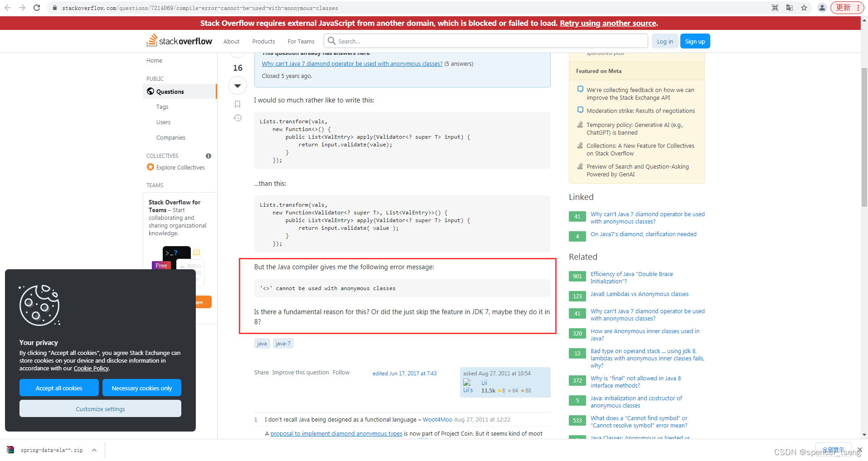
Task: Click the Accept all cookies button
Action: pyautogui.click(x=58, y=388)
